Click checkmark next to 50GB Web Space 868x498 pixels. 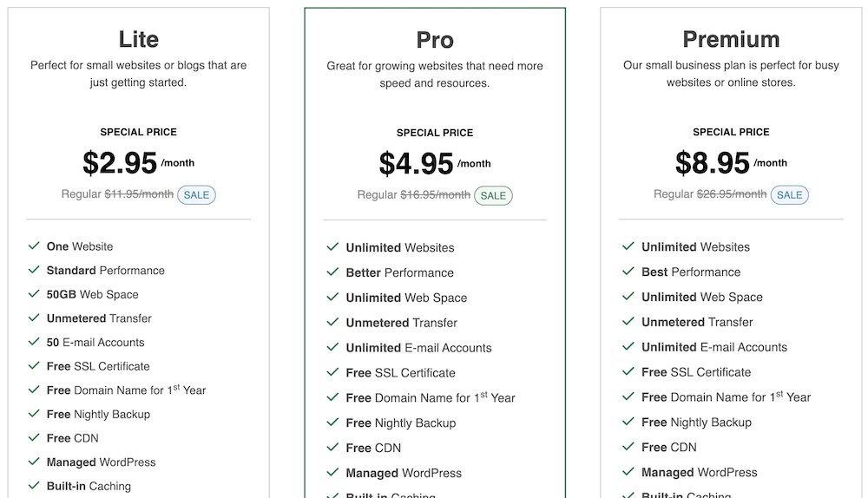pyautogui.click(x=34, y=294)
